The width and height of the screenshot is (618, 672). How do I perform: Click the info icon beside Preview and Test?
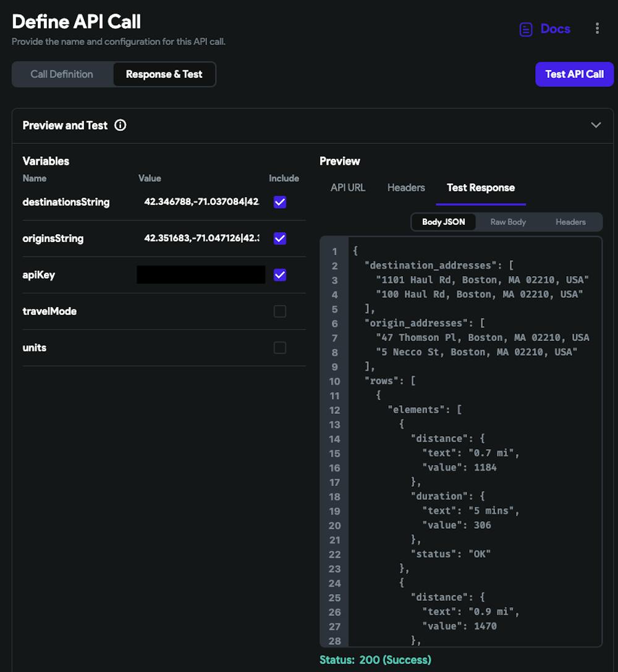[x=121, y=125]
